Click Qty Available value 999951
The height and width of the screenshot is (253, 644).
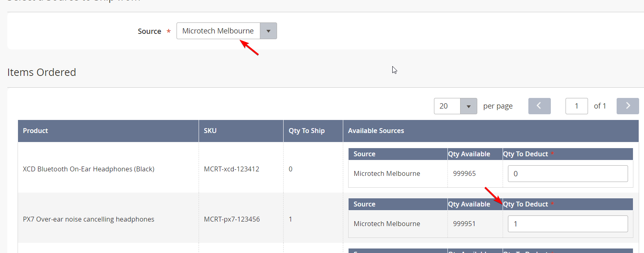pos(464,224)
